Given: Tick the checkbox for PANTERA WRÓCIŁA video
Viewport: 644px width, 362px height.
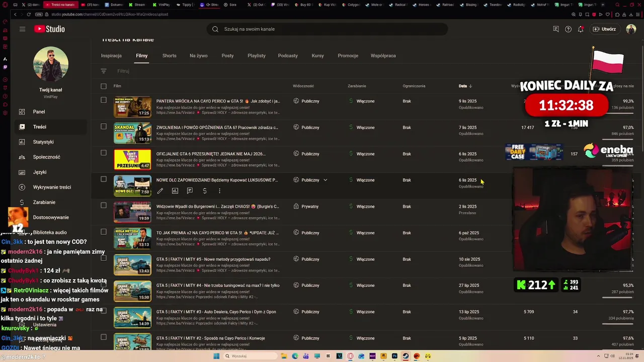Looking at the screenshot, I should tap(104, 100).
